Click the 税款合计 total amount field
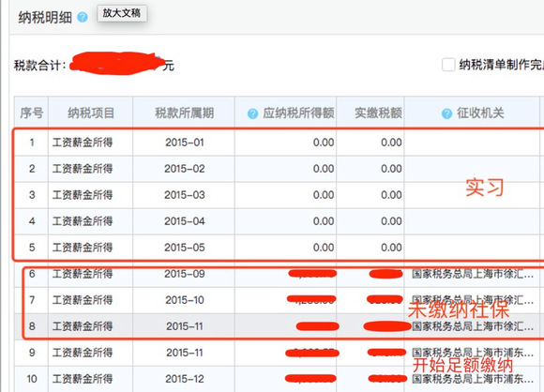544x392 pixels. tap(117, 64)
